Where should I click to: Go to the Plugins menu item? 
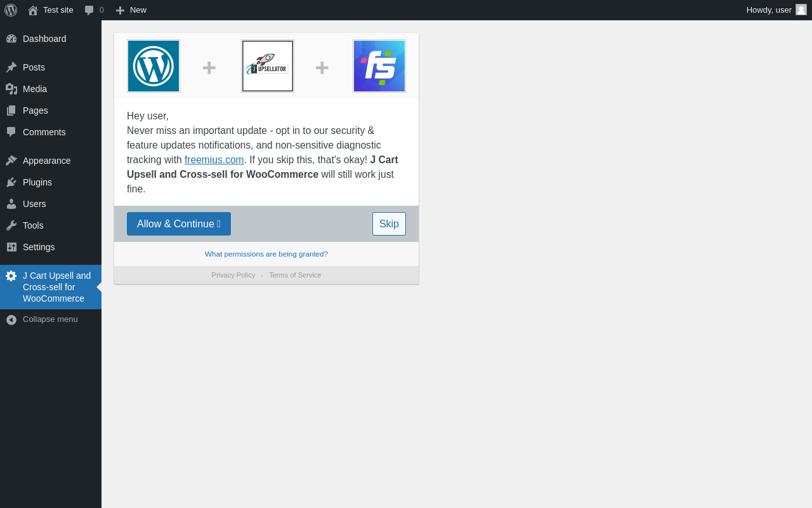point(51,182)
